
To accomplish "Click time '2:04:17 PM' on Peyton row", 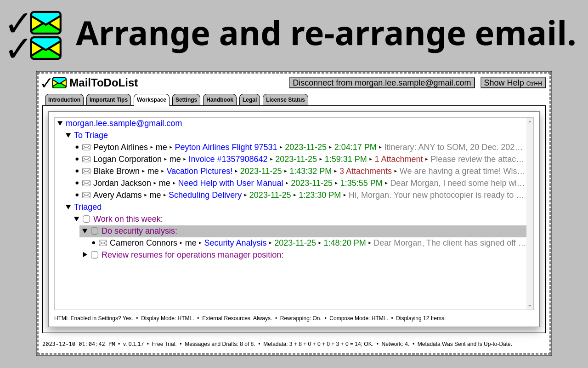I will 355,147.
